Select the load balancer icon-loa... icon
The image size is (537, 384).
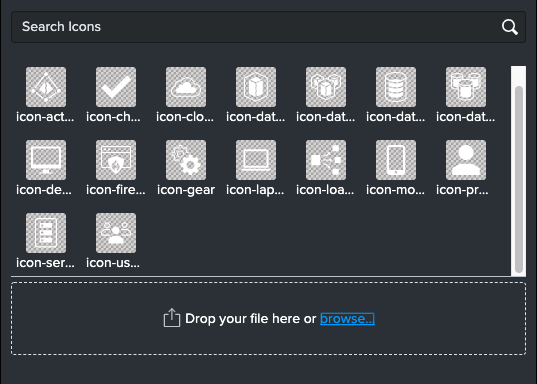click(326, 160)
